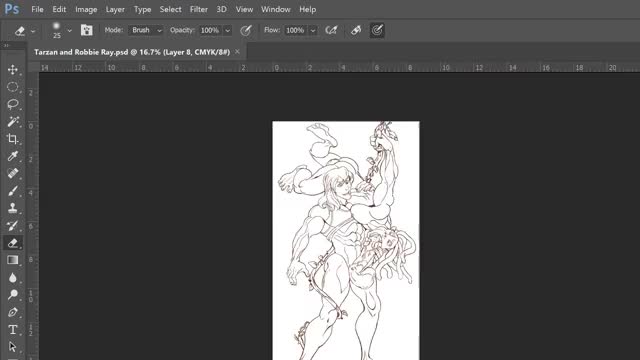Open the Help menu

[307, 9]
